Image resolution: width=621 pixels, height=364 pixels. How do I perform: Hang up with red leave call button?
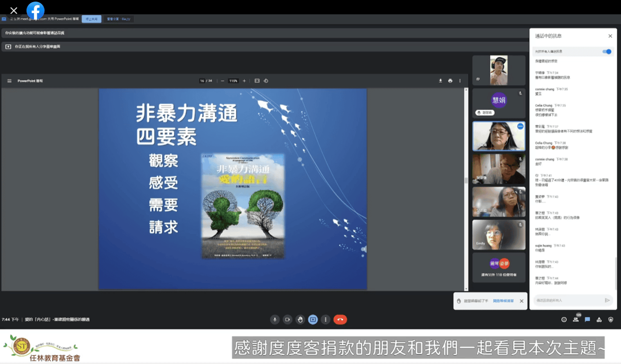click(x=340, y=319)
